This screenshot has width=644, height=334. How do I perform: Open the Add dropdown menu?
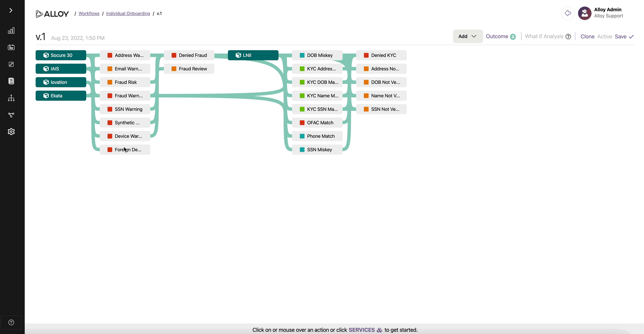coord(467,36)
